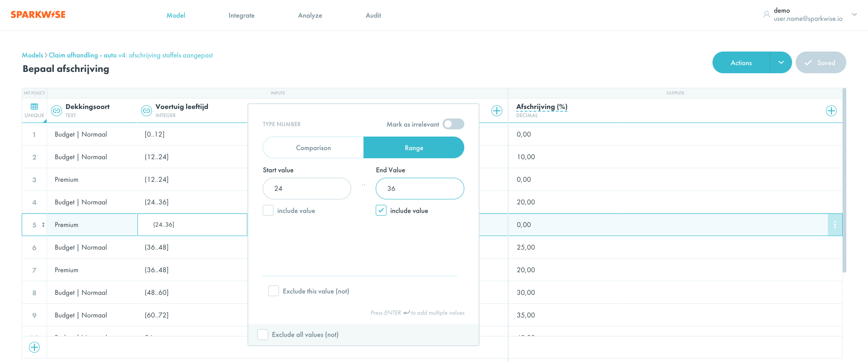Screen dimensions: 868x364
Task: Click output value 30,00 in row 8
Action: point(526,293)
